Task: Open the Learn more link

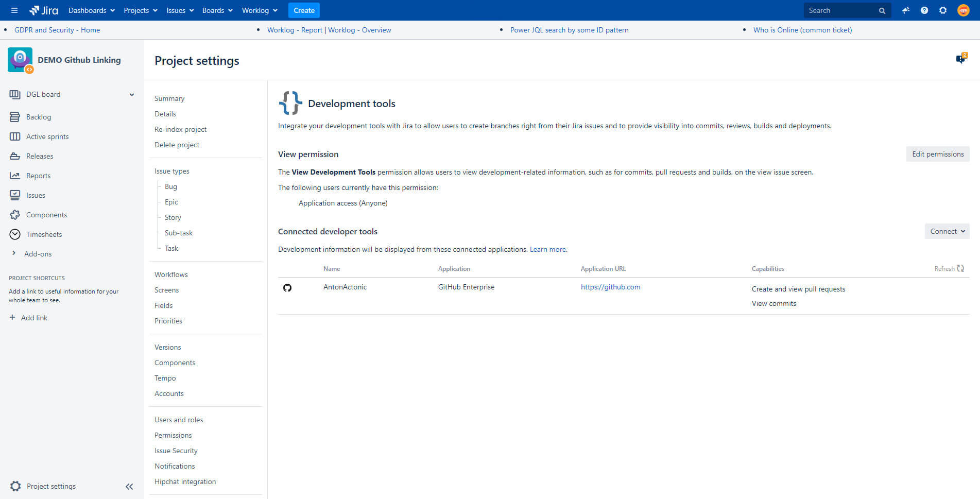Action: 547,249
